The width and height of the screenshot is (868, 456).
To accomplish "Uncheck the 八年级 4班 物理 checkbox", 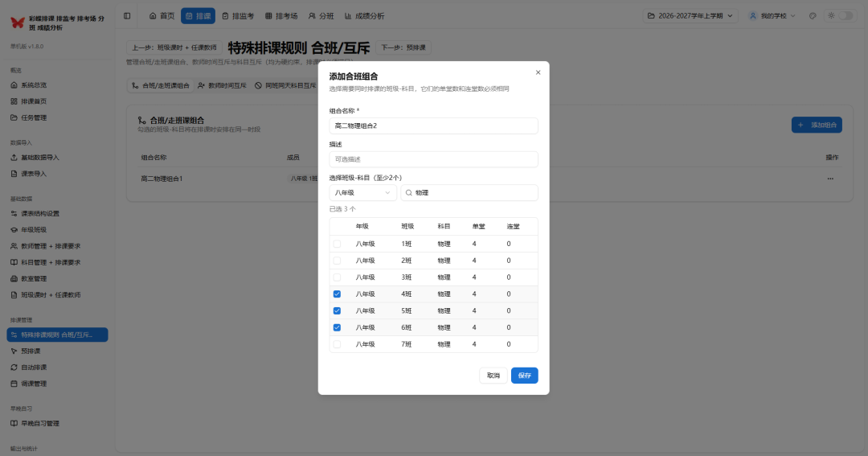I will pos(337,294).
